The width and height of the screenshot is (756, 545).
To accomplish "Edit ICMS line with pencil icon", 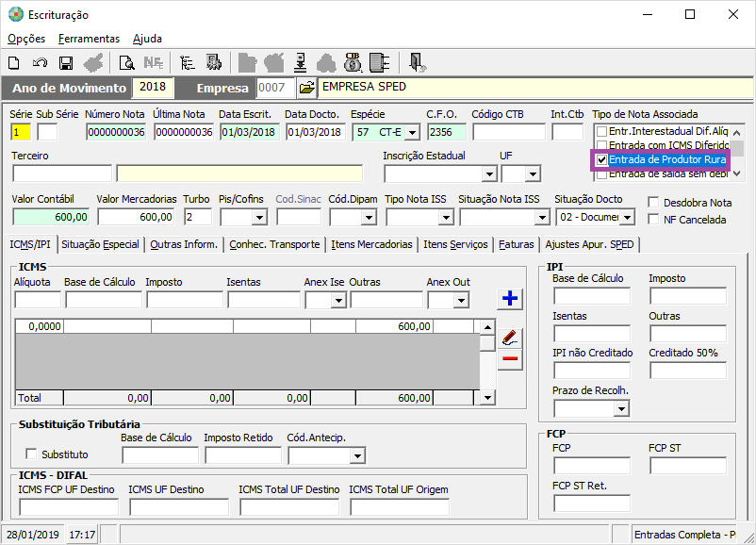I will click(x=510, y=339).
